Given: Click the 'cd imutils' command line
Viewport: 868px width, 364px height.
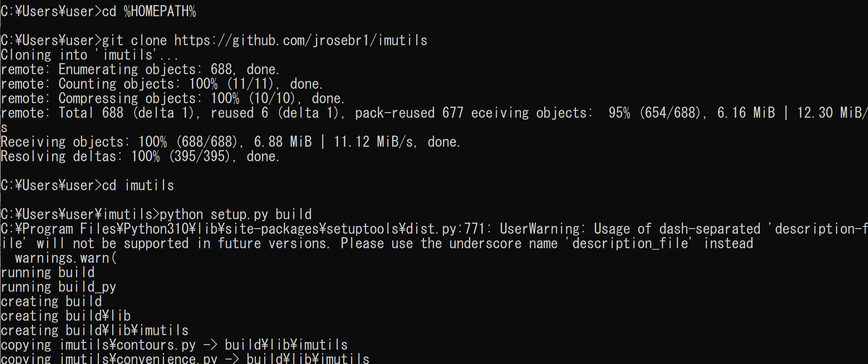Looking at the screenshot, I should [x=87, y=185].
